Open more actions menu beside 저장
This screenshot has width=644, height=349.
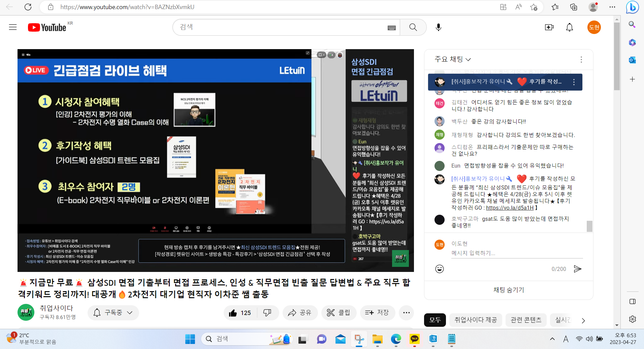pyautogui.click(x=406, y=313)
